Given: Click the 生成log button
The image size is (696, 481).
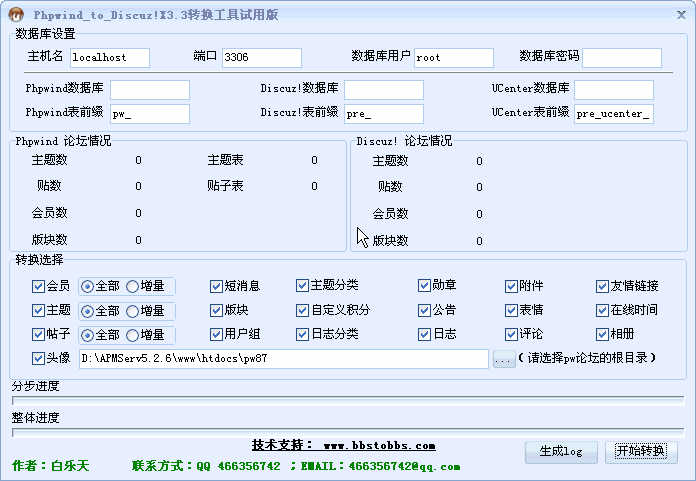Looking at the screenshot, I should [x=561, y=452].
